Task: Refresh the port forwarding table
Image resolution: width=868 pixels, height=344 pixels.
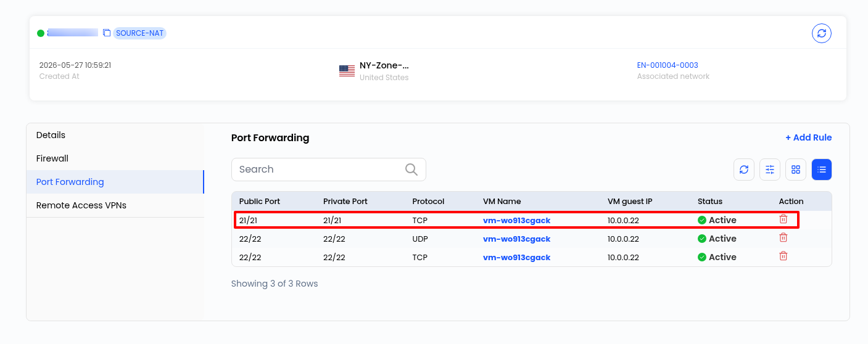Action: coord(744,170)
